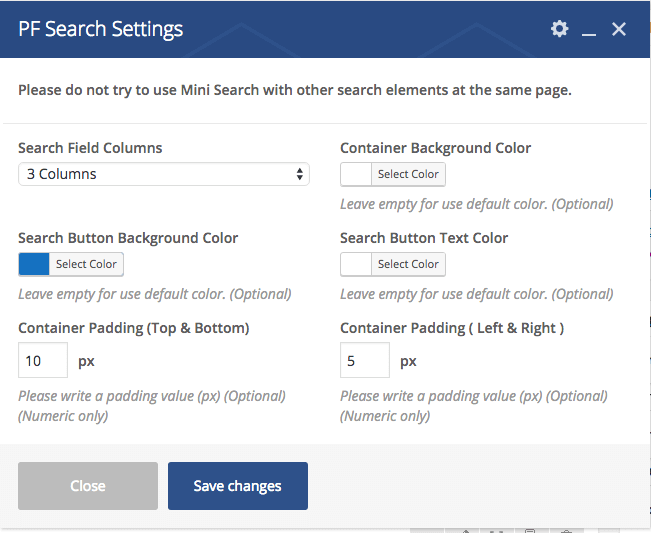
Task: Click the Search Button Text Color swatch
Action: pos(356,264)
